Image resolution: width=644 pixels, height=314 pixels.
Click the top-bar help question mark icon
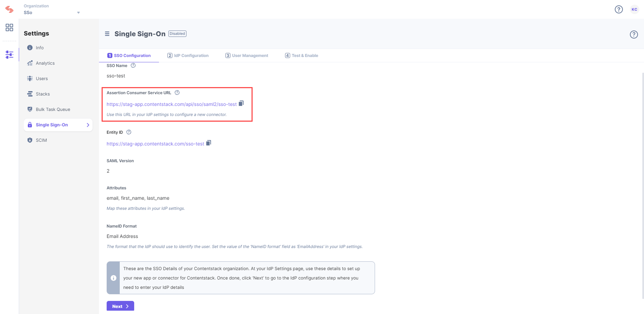coord(619,10)
